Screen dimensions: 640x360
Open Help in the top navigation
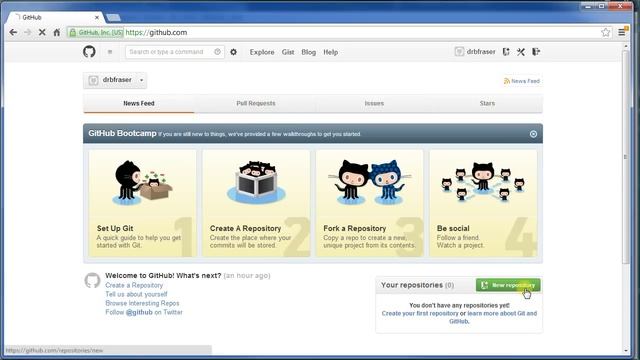(x=331, y=52)
